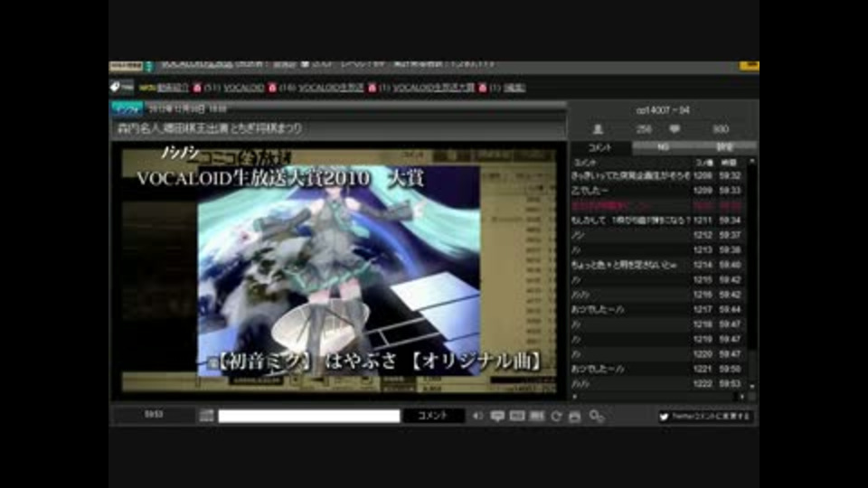Open the command palette icon left of comment box
The width and height of the screenshot is (868, 488).
[206, 416]
